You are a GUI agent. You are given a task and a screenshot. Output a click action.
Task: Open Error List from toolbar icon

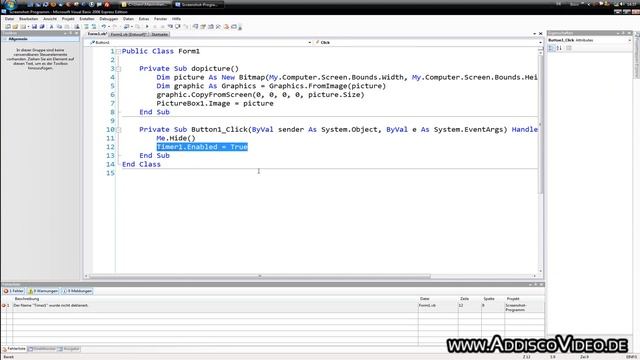pyautogui.click(x=226, y=27)
